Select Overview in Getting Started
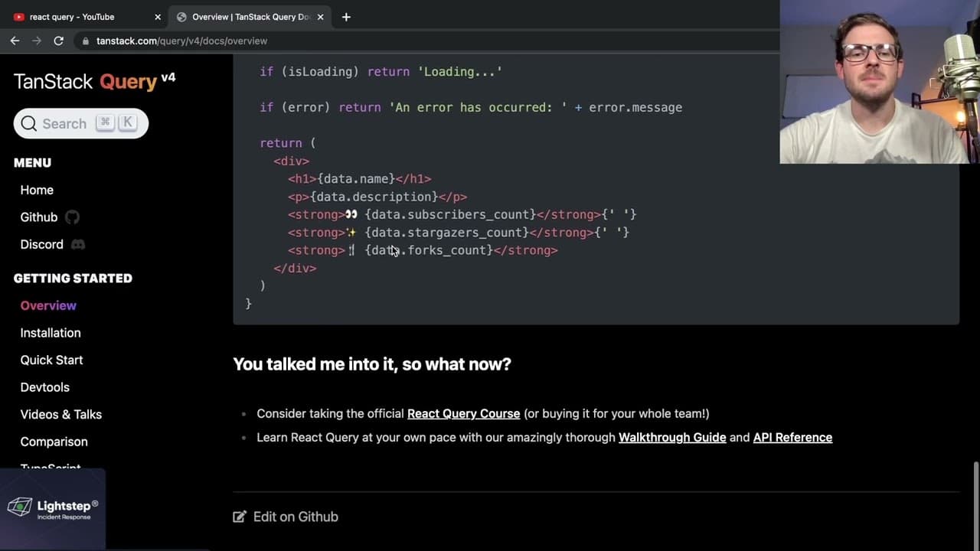Viewport: 980px width, 551px height. [x=48, y=305]
